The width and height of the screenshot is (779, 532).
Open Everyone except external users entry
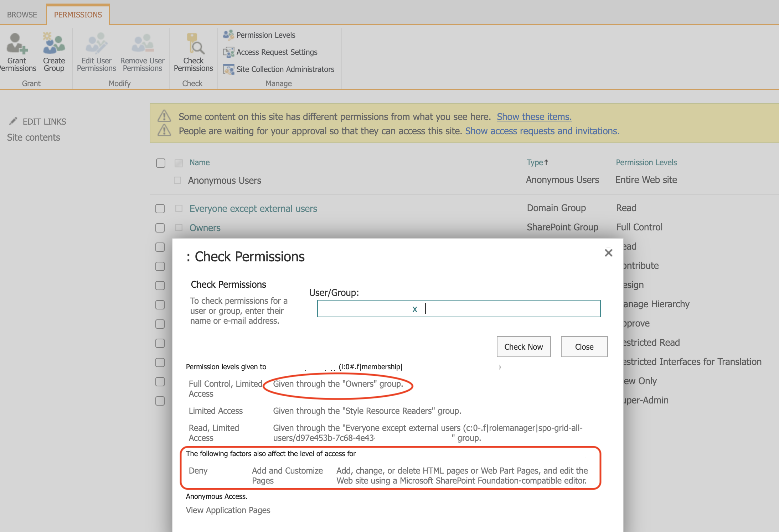(x=253, y=209)
